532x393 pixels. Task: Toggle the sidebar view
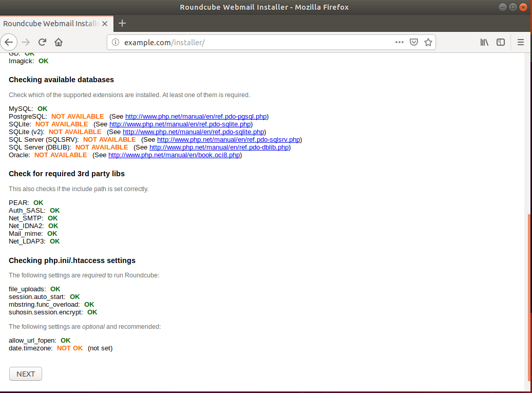coord(501,42)
